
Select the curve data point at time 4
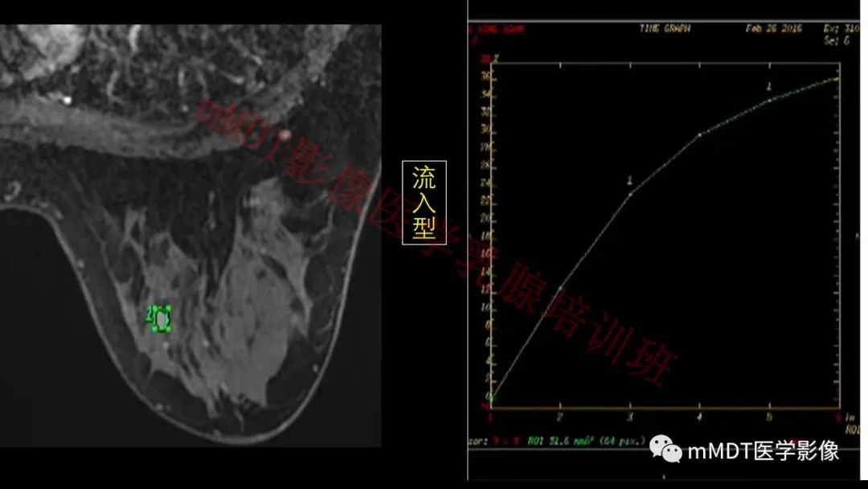click(x=700, y=134)
